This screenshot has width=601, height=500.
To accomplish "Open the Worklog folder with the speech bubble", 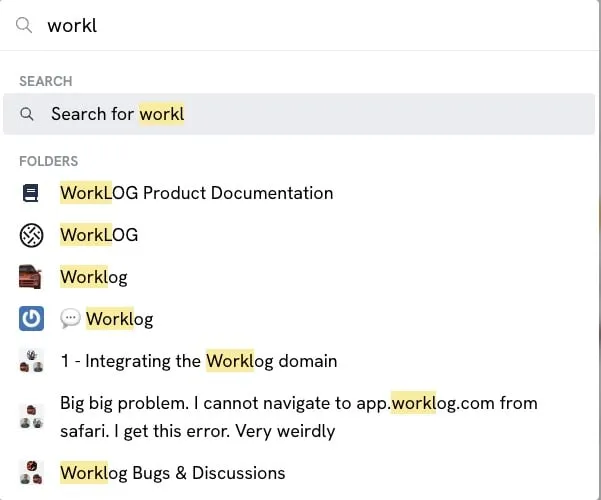I will pyautogui.click(x=299, y=319).
